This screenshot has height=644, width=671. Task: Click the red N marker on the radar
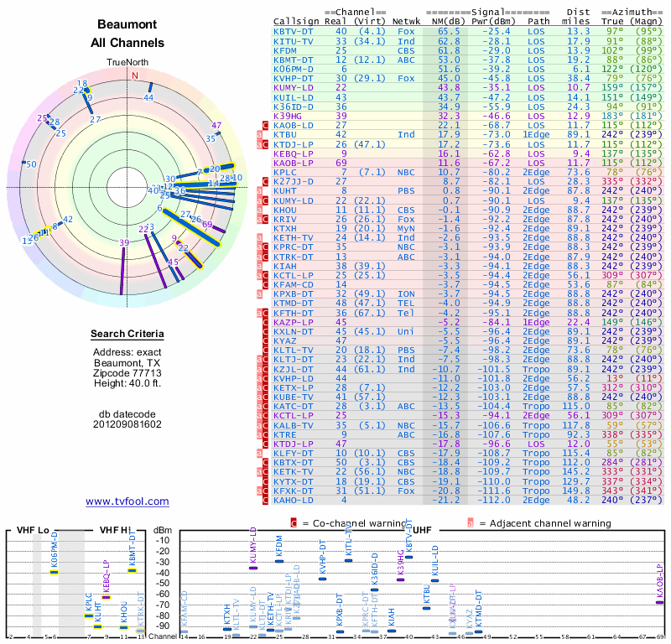pyautogui.click(x=135, y=75)
